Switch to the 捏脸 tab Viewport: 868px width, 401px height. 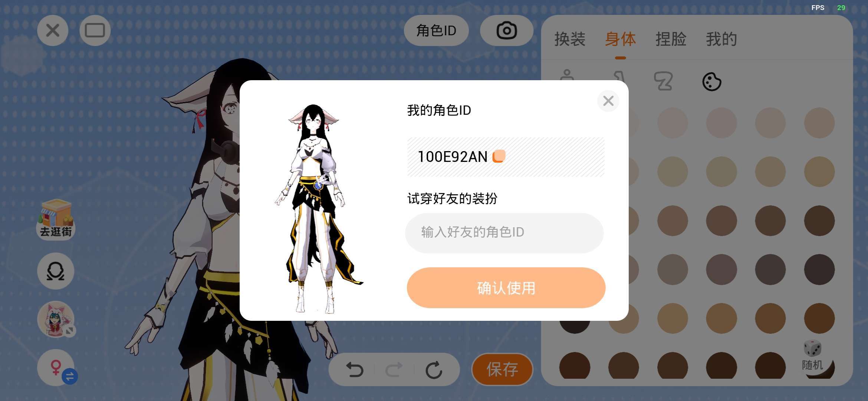pos(671,39)
